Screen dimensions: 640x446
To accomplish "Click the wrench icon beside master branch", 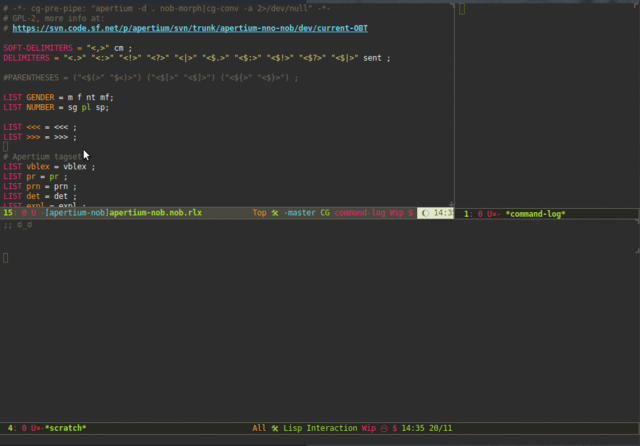I will pos(275,213).
